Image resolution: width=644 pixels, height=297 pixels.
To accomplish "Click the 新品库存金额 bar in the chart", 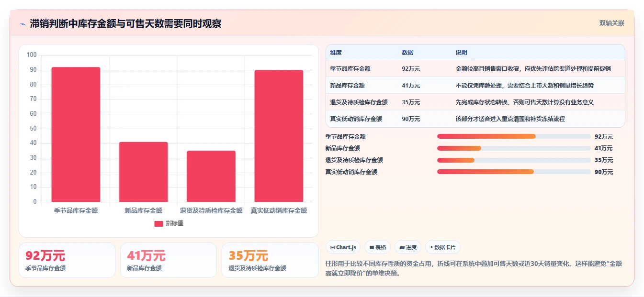I will [144, 172].
